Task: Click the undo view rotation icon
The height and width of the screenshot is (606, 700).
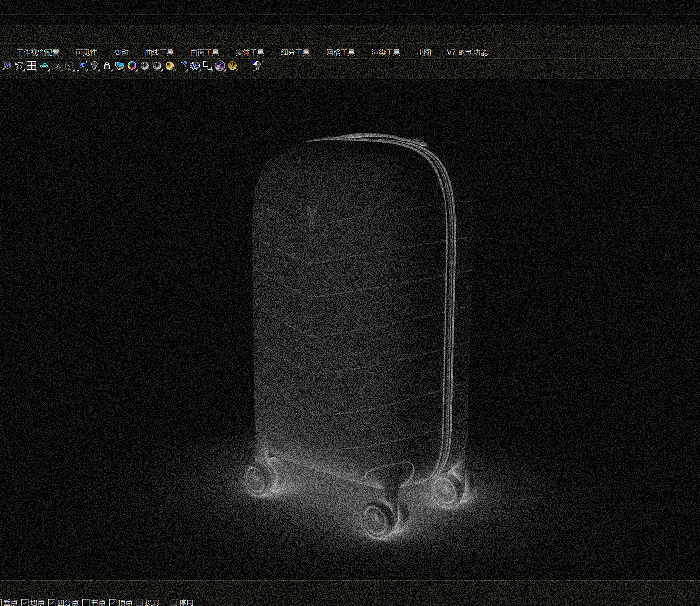Action: (x=19, y=66)
